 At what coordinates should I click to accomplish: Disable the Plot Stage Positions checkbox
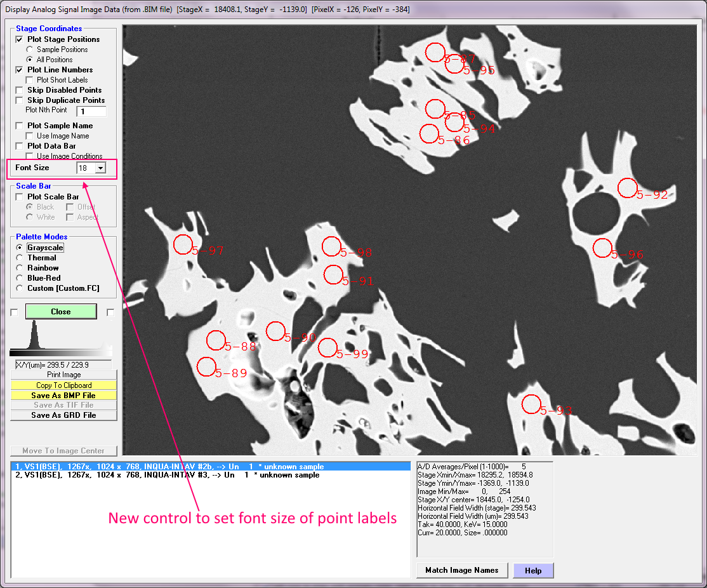pyautogui.click(x=20, y=39)
